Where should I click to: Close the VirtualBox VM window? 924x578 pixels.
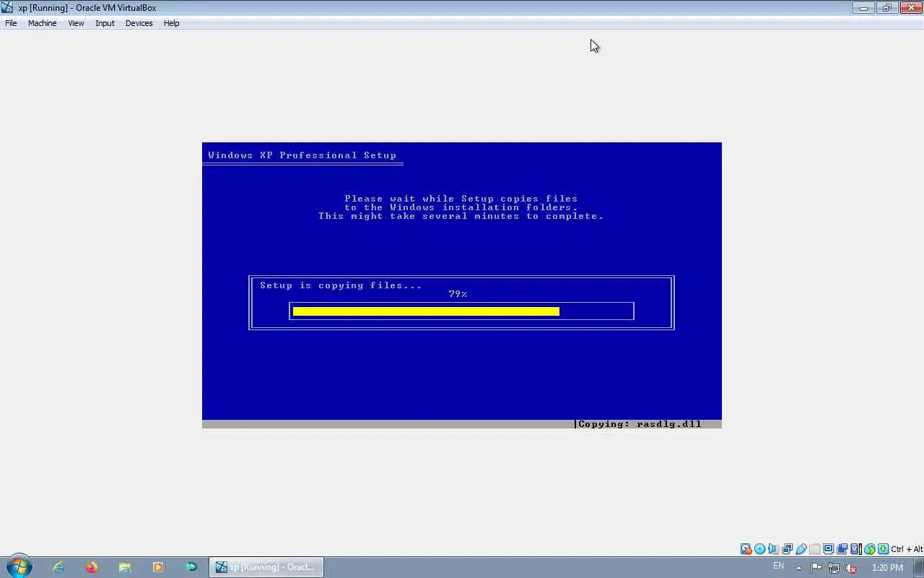(910, 8)
